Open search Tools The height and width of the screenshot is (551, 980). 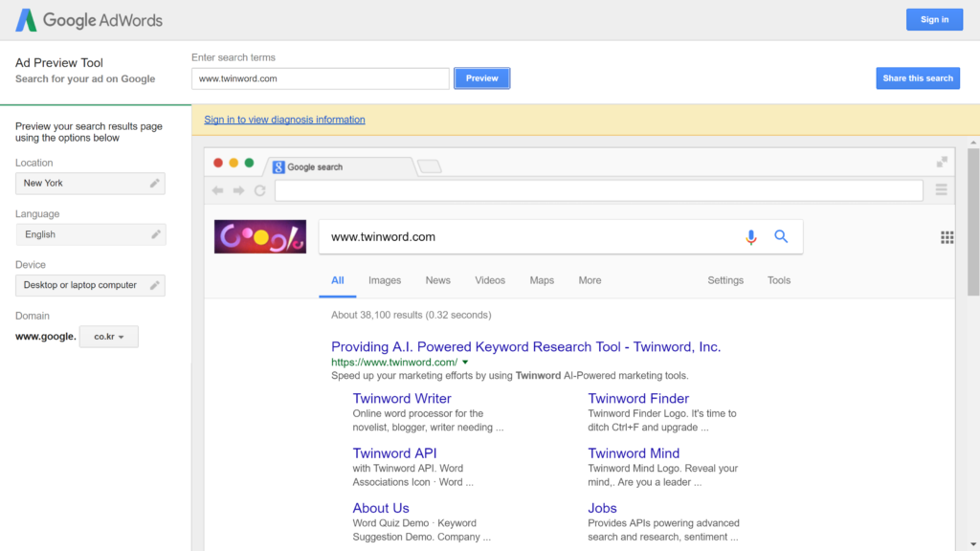[779, 280]
